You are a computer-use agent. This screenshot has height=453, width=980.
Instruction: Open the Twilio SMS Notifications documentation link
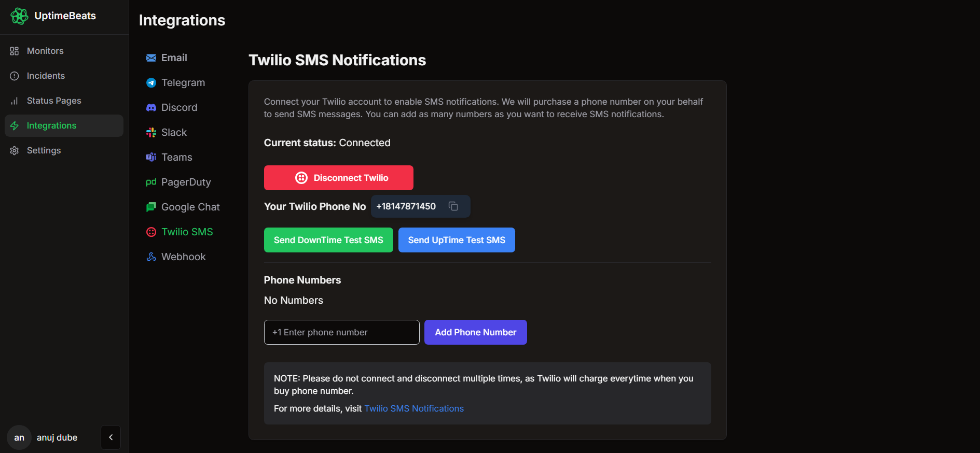point(414,408)
